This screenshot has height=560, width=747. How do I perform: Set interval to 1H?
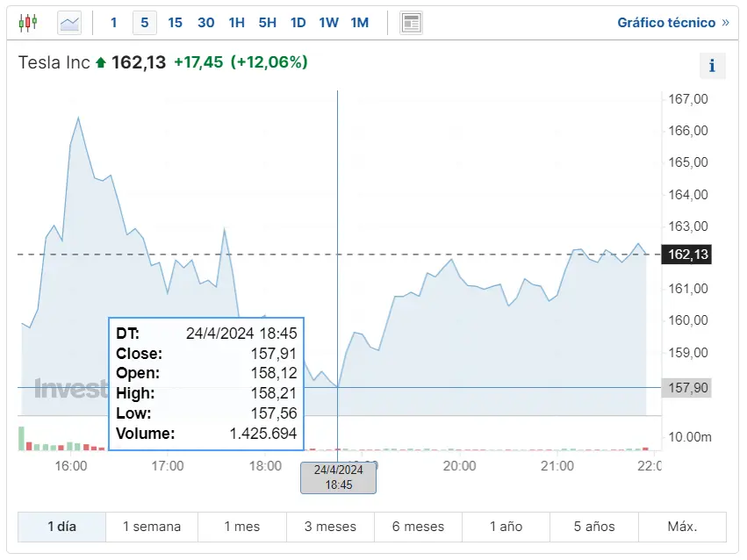coord(236,23)
